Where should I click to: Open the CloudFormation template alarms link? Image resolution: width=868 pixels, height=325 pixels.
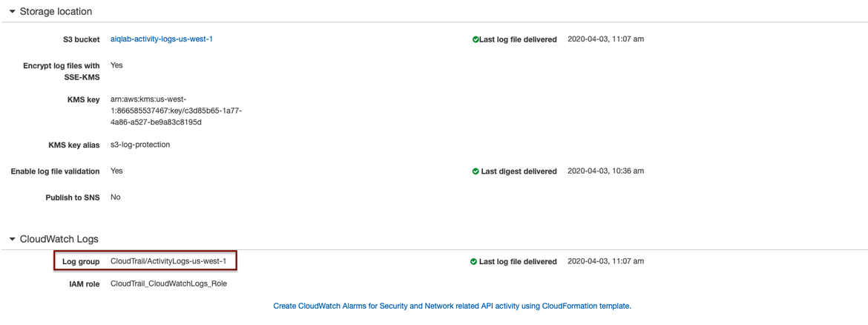pos(452,306)
